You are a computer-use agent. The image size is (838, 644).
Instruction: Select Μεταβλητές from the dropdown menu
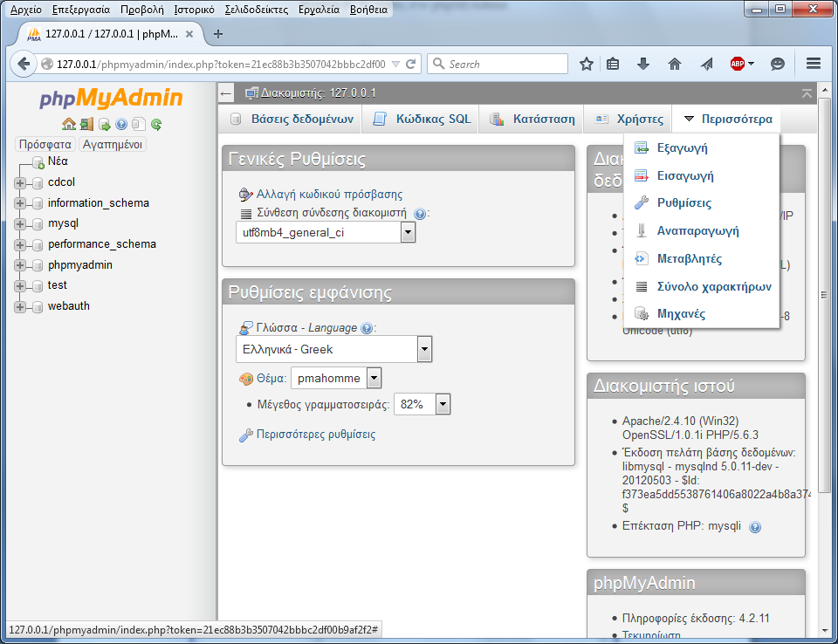point(701,258)
